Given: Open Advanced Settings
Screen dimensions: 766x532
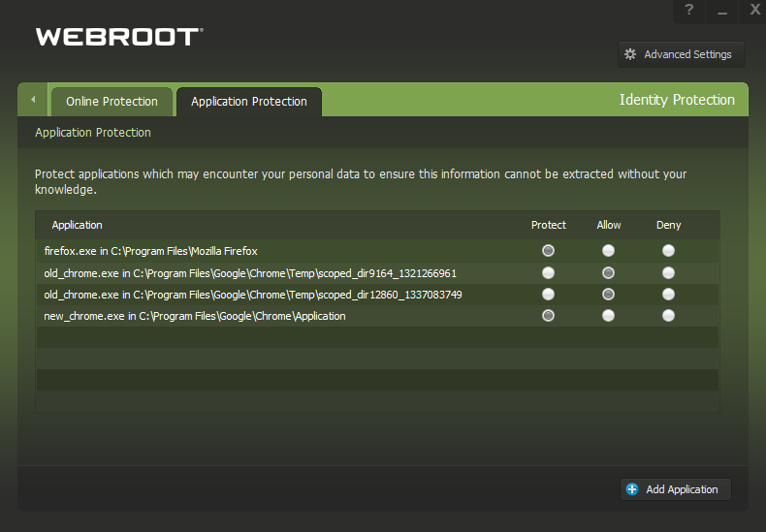Looking at the screenshot, I should [x=682, y=54].
